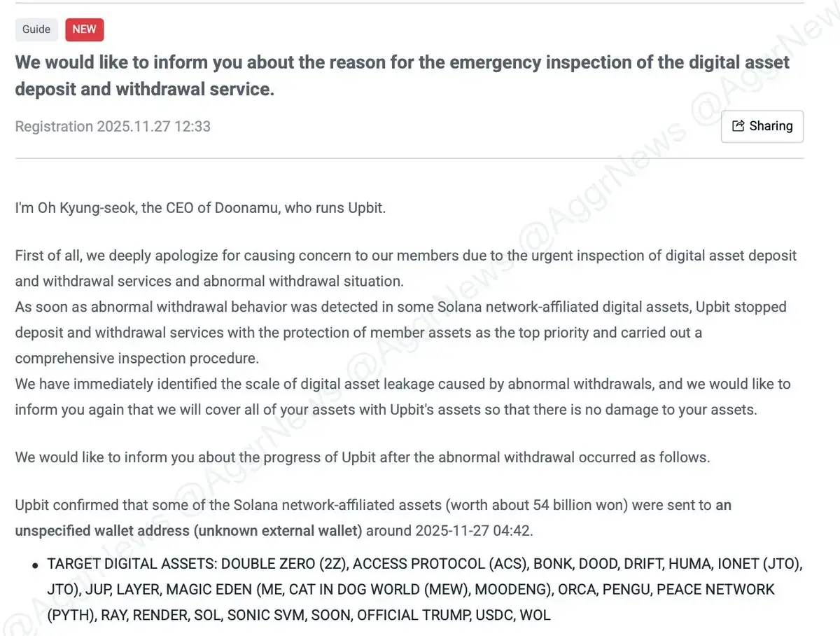The width and height of the screenshot is (840, 636).
Task: Click the red NEW badge
Action: coord(85,29)
